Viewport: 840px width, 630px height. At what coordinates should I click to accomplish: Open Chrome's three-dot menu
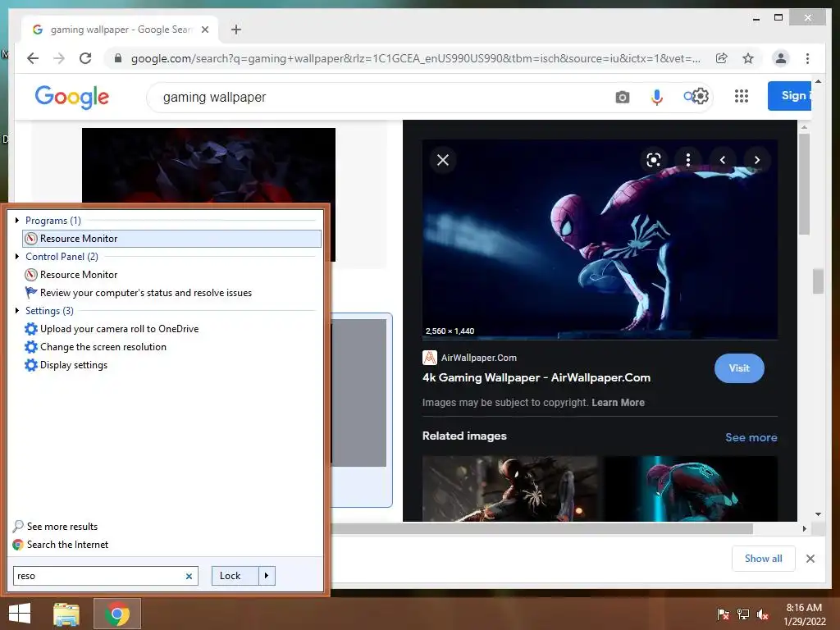point(807,58)
